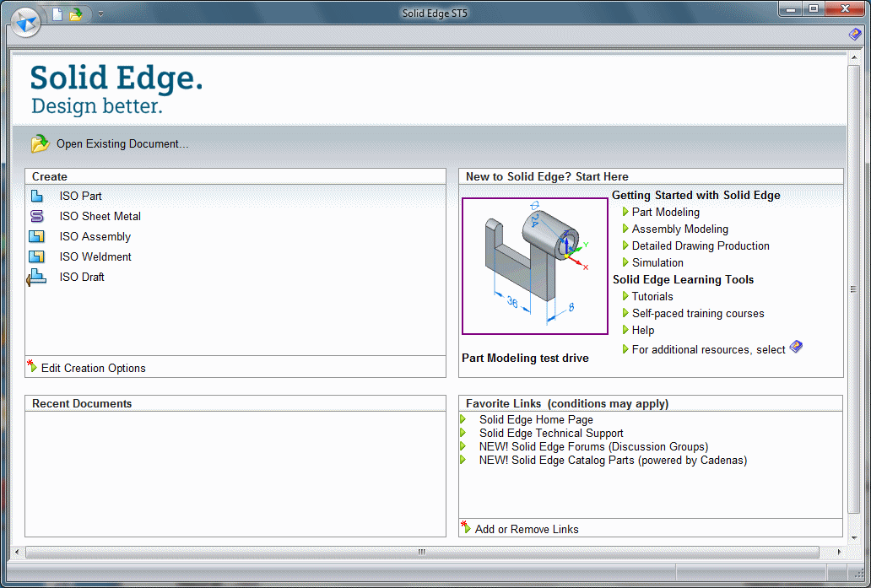Click the vertical scrollbar thumb of the start page
The height and width of the screenshot is (588, 871).
click(x=854, y=289)
